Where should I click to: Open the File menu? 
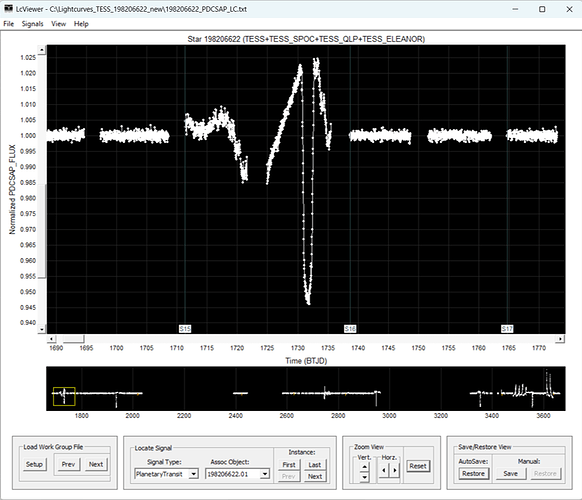coord(9,24)
